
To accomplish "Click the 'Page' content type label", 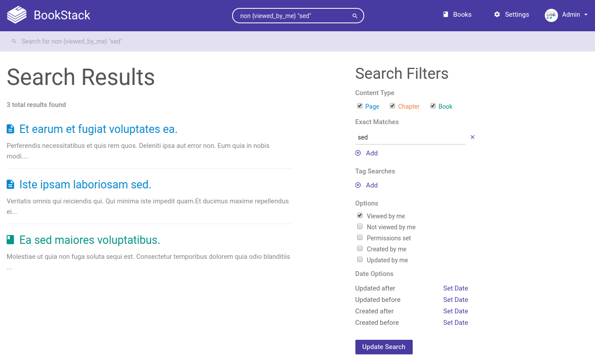I will 372,107.
